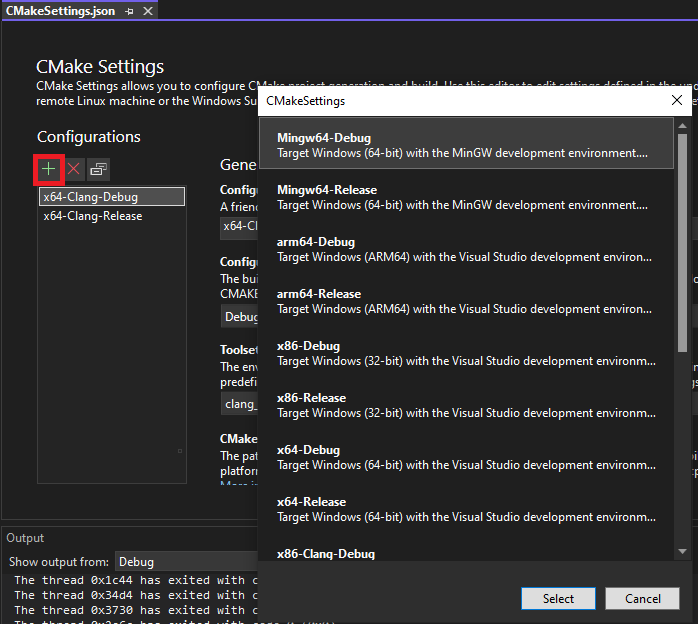Viewport: 698px width, 624px height.
Task: Click the Select button
Action: point(558,599)
